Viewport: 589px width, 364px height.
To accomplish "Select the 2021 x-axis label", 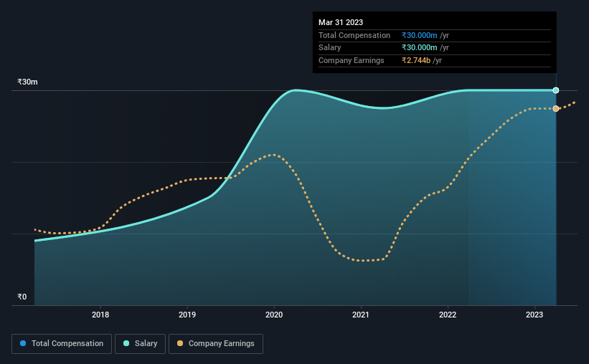I will pos(361,315).
